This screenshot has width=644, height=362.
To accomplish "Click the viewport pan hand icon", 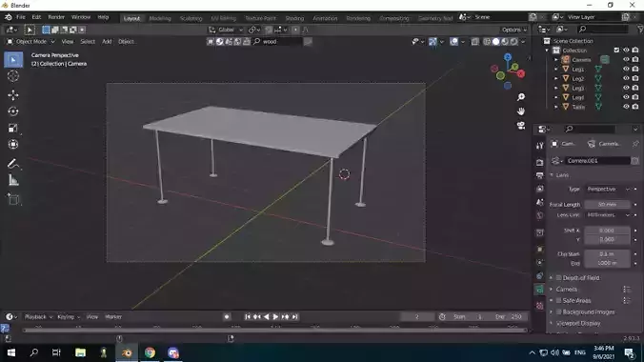I will (521, 111).
